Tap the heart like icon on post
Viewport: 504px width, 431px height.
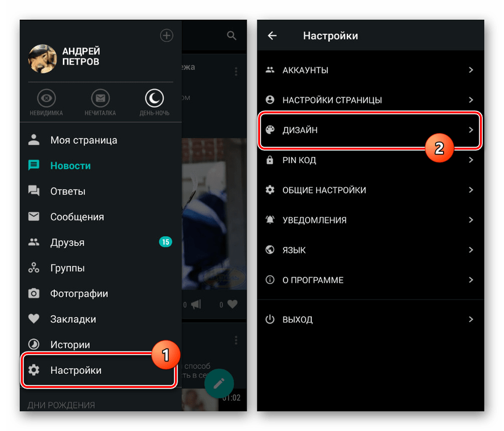232,304
